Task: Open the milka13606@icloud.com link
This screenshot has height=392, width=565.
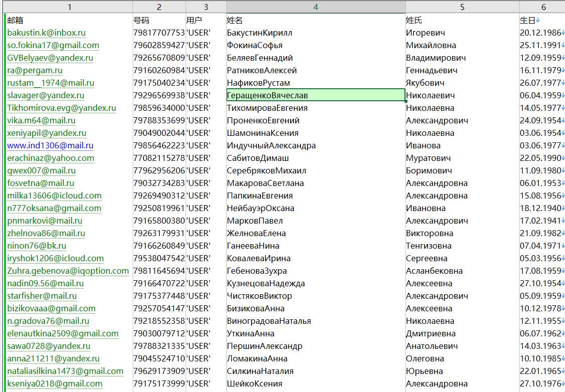Action: [54, 196]
